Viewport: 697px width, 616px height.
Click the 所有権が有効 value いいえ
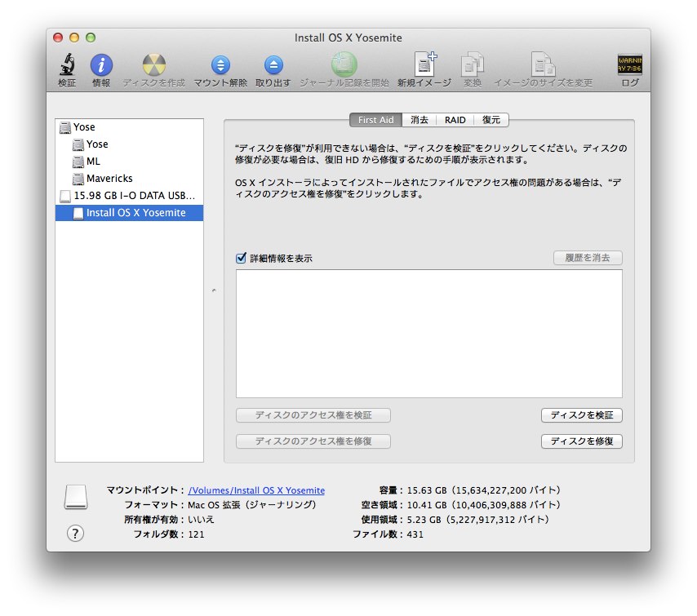click(201, 520)
